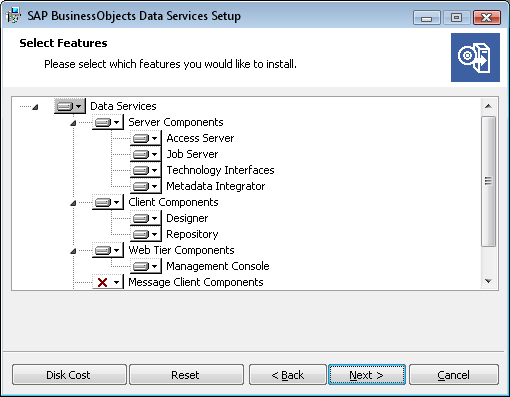
Task: Click the Reset button
Action: pos(186,375)
